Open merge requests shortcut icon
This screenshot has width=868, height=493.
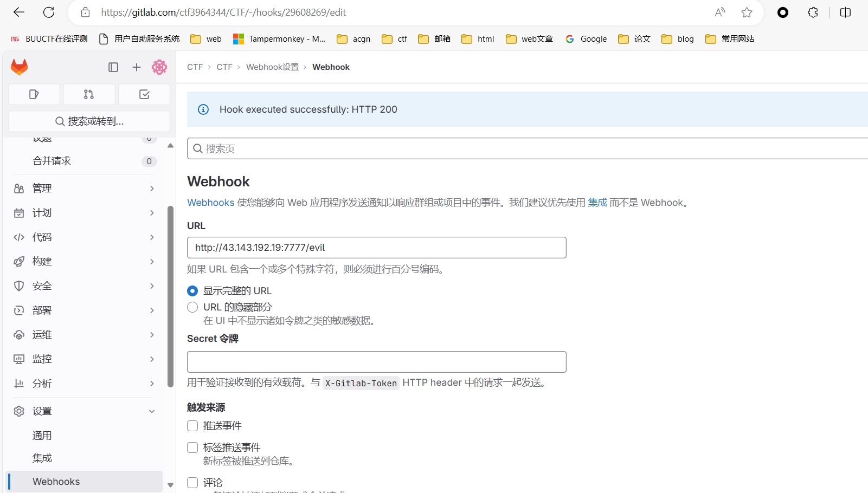coord(89,94)
